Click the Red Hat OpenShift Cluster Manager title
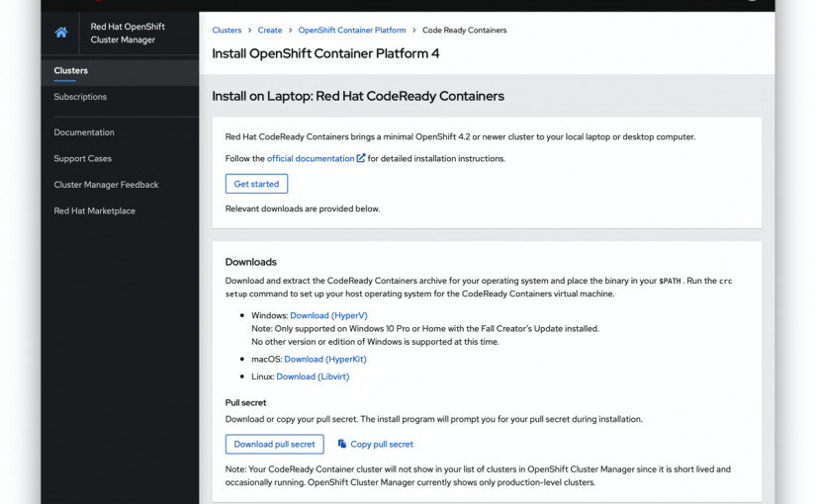The image size is (816, 504). click(x=128, y=33)
